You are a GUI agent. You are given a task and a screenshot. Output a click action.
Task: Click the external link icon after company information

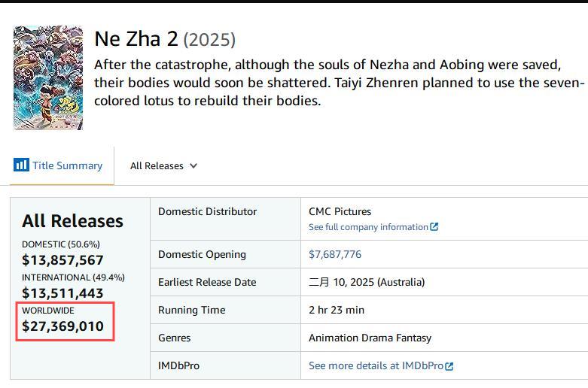tap(434, 226)
